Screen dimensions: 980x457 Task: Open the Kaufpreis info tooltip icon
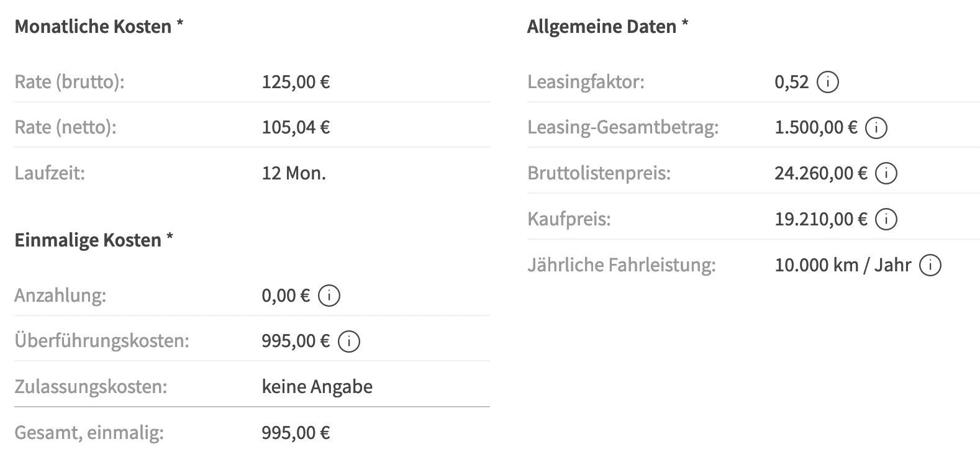[x=886, y=219]
